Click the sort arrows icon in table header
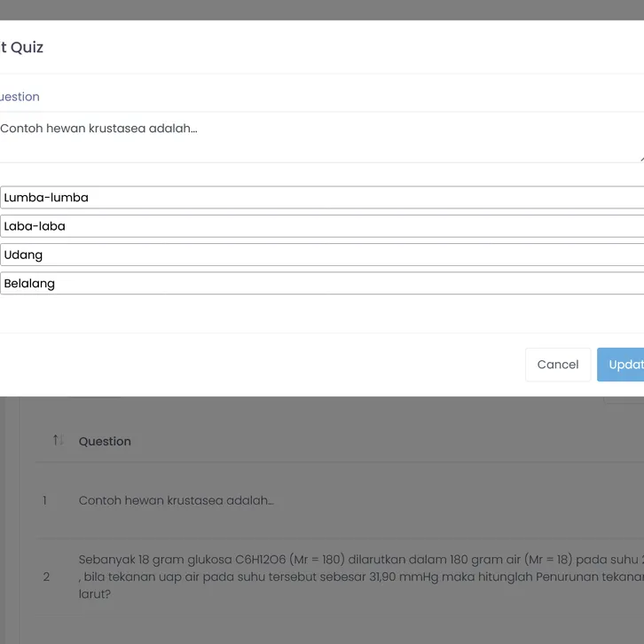Screen dimensions: 644x644 (x=58, y=440)
